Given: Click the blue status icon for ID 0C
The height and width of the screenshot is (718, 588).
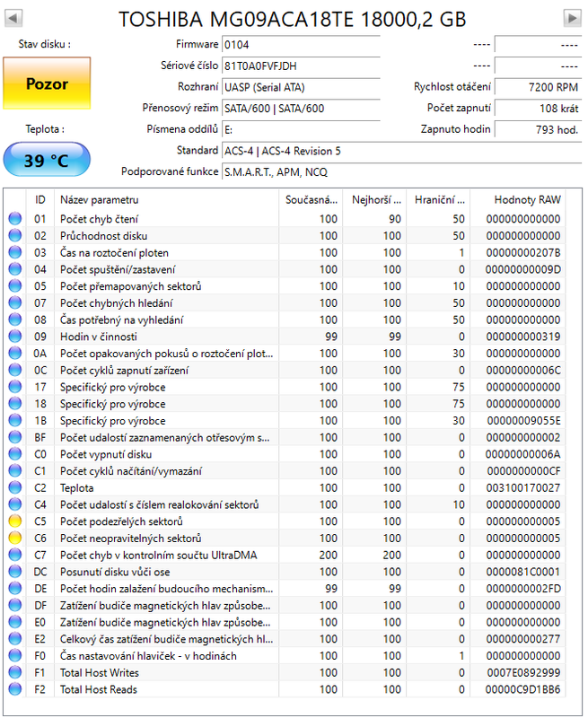Looking at the screenshot, I should (15, 370).
